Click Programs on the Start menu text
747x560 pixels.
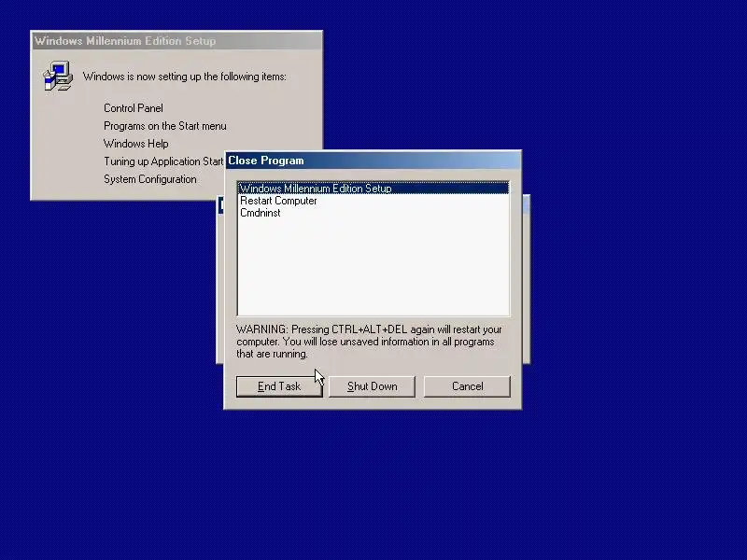pyautogui.click(x=165, y=126)
